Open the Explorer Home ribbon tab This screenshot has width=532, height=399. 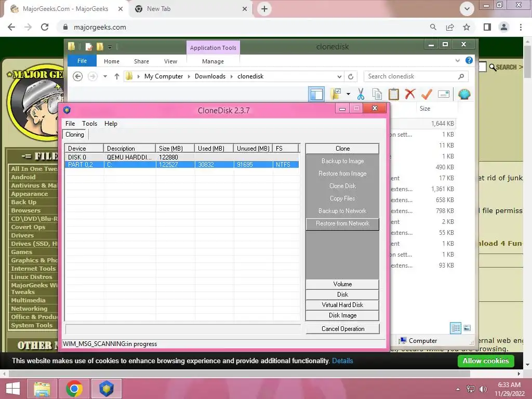pos(111,61)
